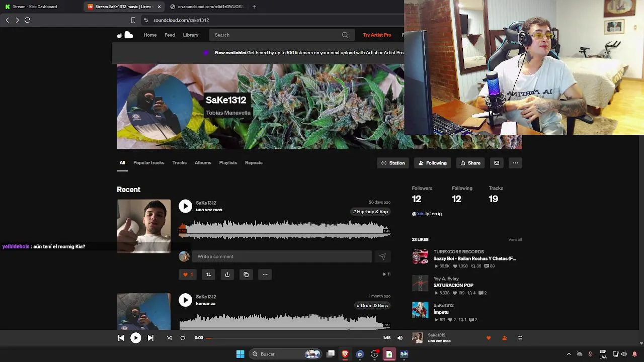Select the All tab
644x362 pixels.
tap(122, 163)
